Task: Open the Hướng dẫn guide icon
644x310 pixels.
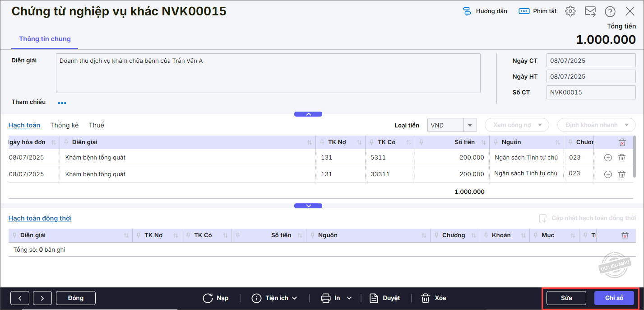Action: click(x=468, y=11)
